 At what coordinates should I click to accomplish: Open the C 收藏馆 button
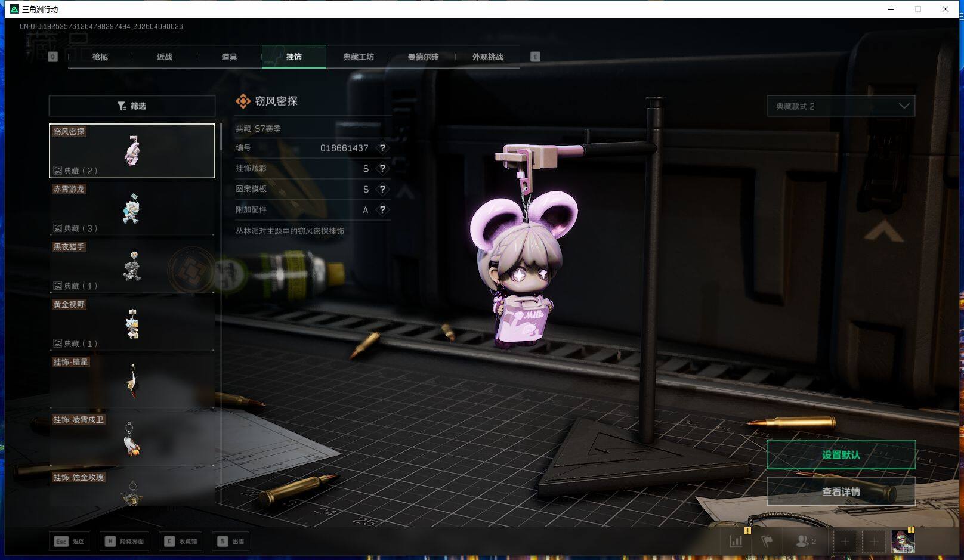tap(181, 541)
